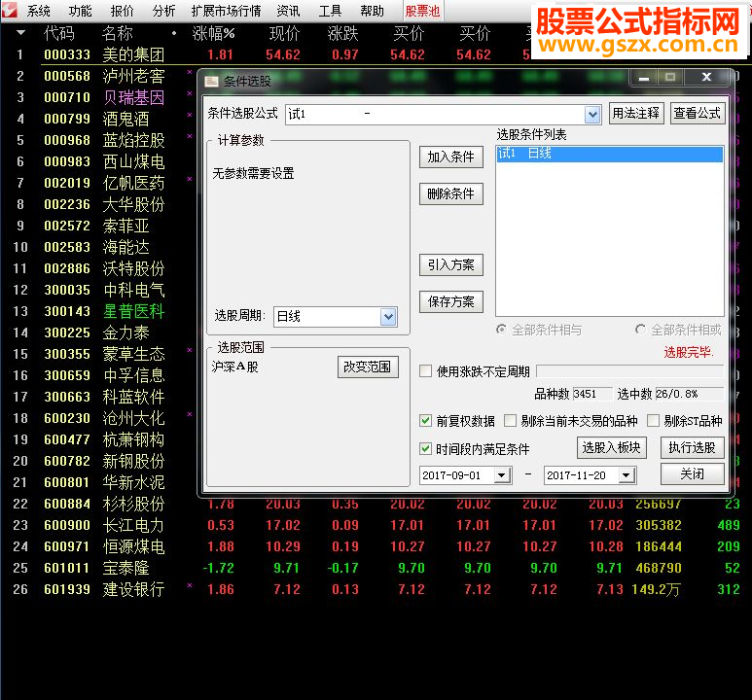
Task: Open the 功能 menu
Action: pos(80,11)
